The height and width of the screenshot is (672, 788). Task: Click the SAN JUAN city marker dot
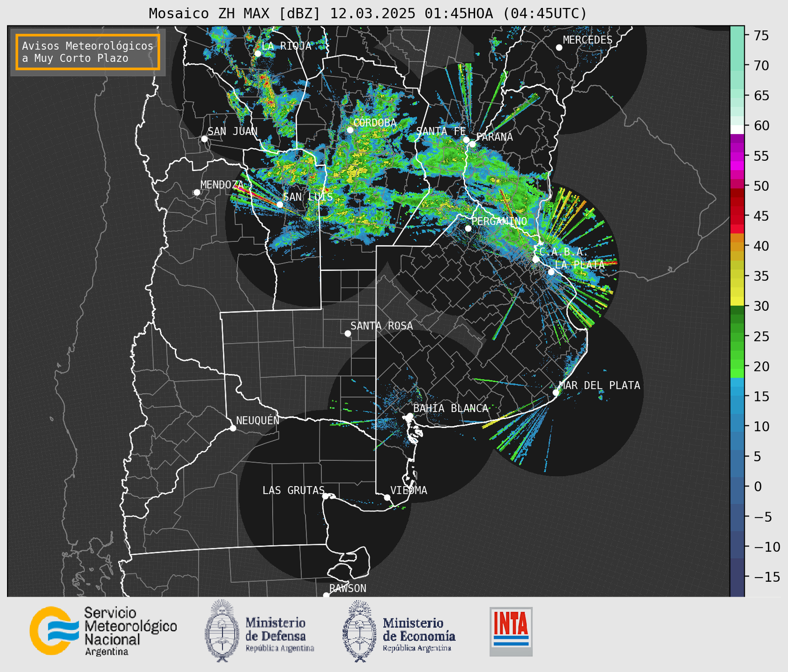(204, 139)
